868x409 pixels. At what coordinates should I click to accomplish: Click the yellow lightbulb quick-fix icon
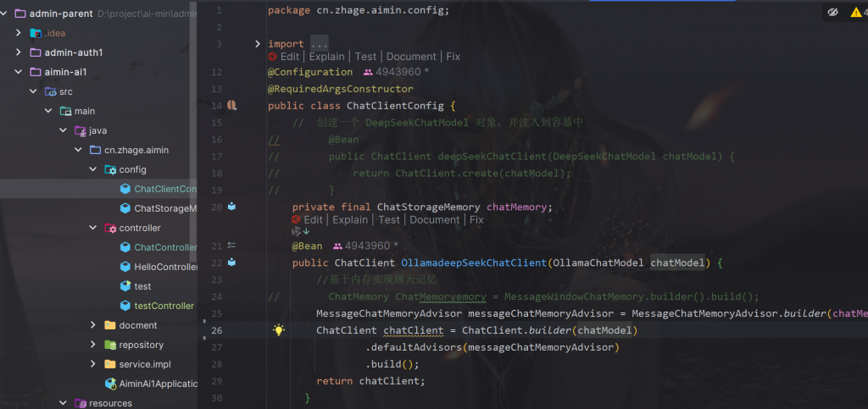(278, 330)
